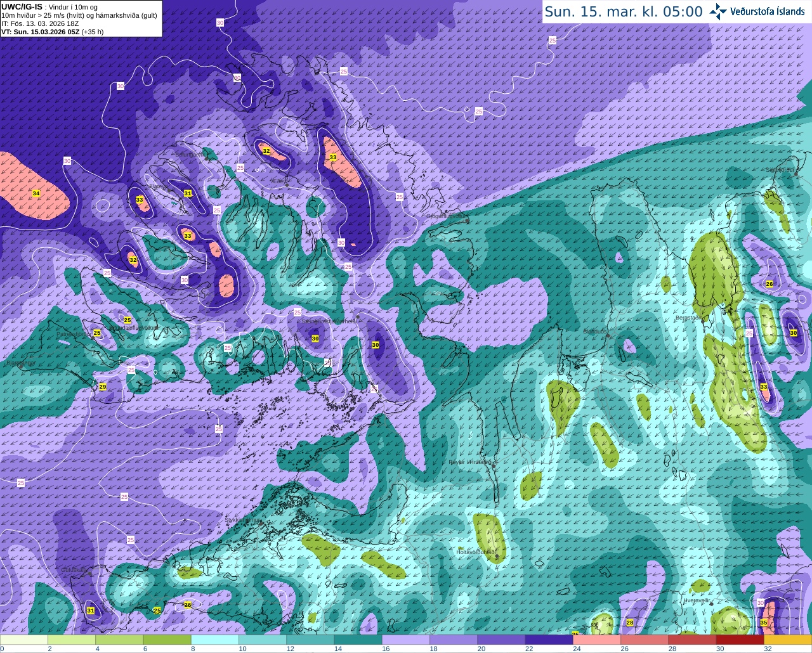Select the date header Sun. 15. mar. kl. 05:00

[624, 11]
